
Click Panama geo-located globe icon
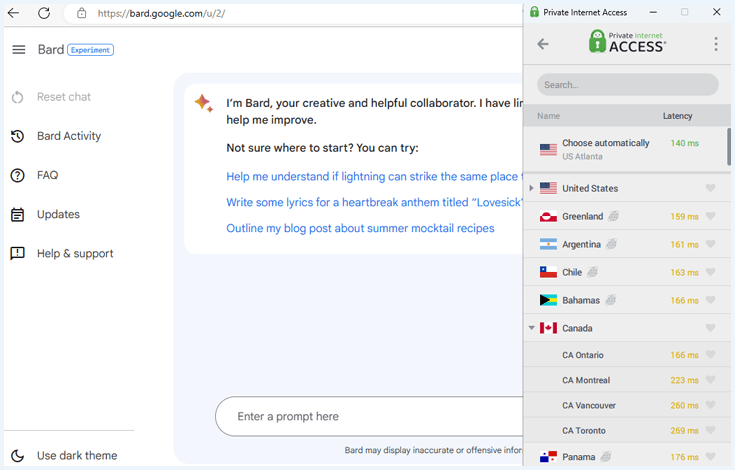click(x=606, y=456)
